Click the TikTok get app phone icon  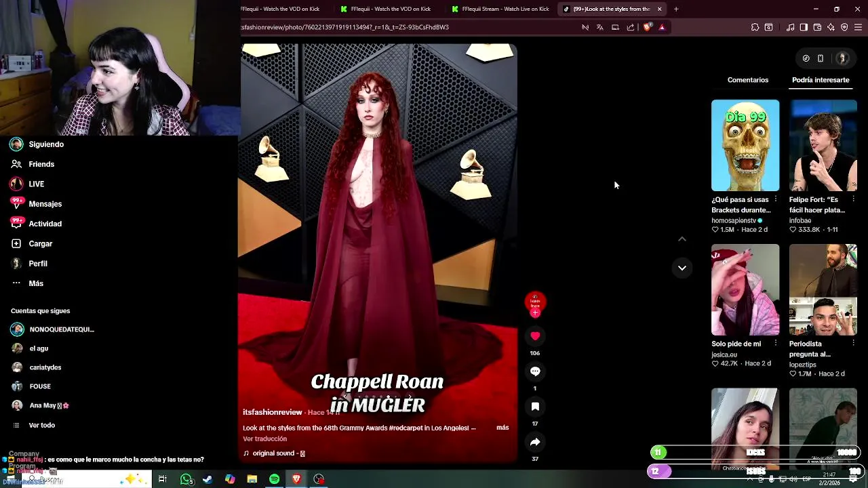pyautogui.click(x=821, y=58)
